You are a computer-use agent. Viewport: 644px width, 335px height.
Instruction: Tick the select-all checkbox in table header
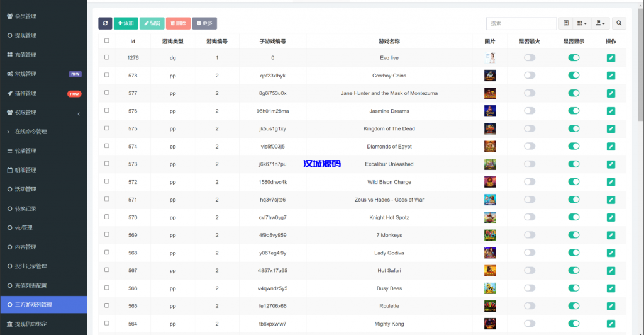(107, 41)
